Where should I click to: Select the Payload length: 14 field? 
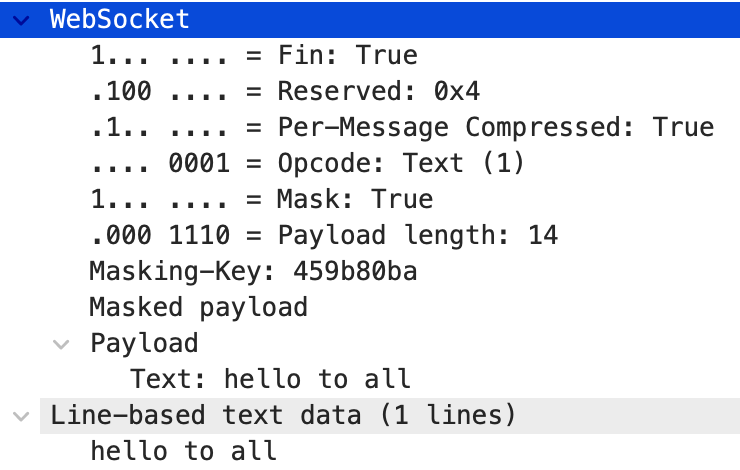pyautogui.click(x=417, y=235)
